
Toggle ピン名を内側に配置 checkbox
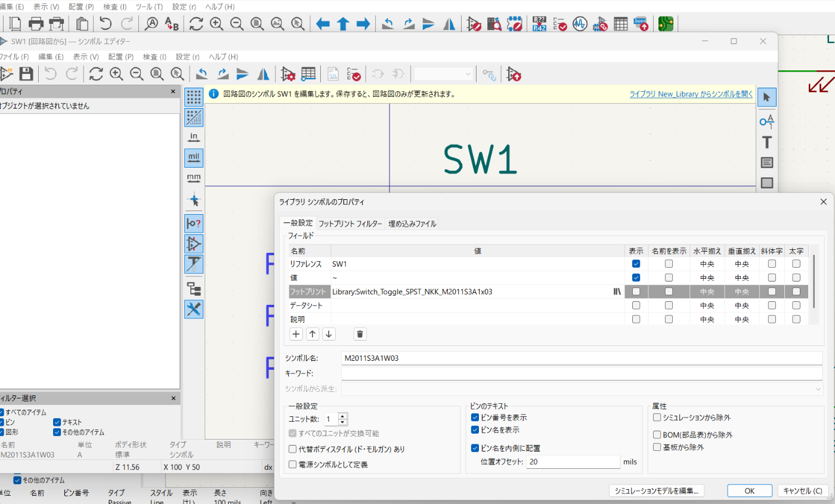(x=475, y=449)
